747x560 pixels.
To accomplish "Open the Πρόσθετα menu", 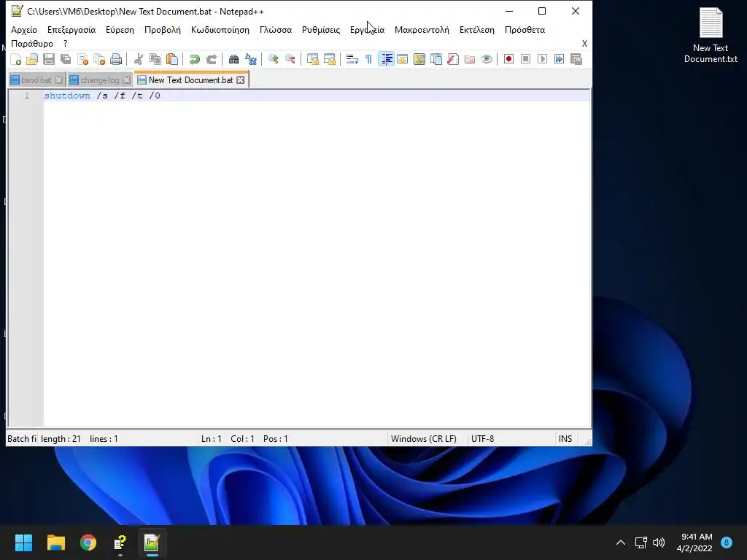I will click(525, 29).
